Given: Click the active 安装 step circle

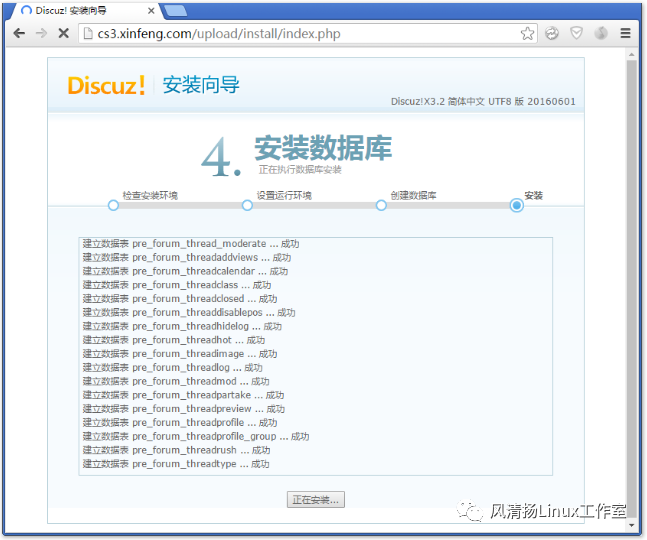Looking at the screenshot, I should (517, 205).
